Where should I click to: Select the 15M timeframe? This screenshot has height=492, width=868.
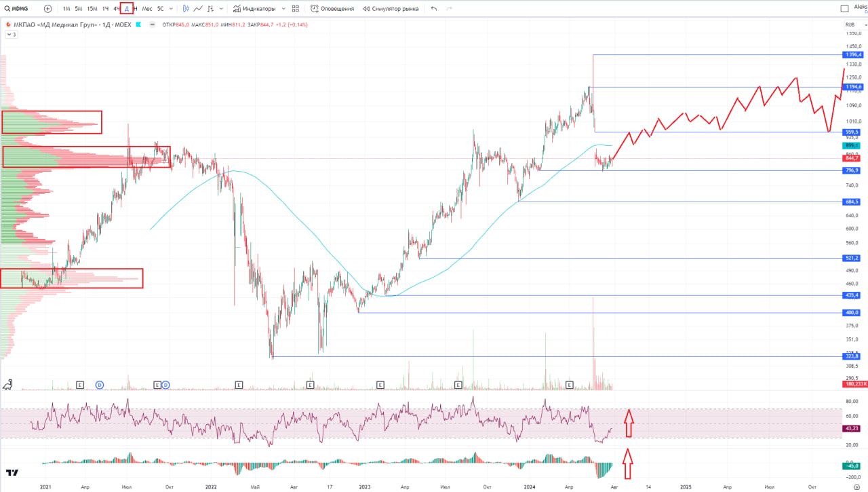click(92, 9)
